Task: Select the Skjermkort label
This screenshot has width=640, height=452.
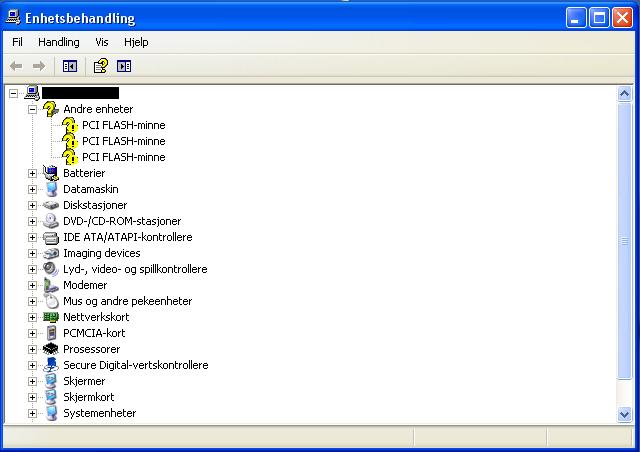Action: [89, 397]
